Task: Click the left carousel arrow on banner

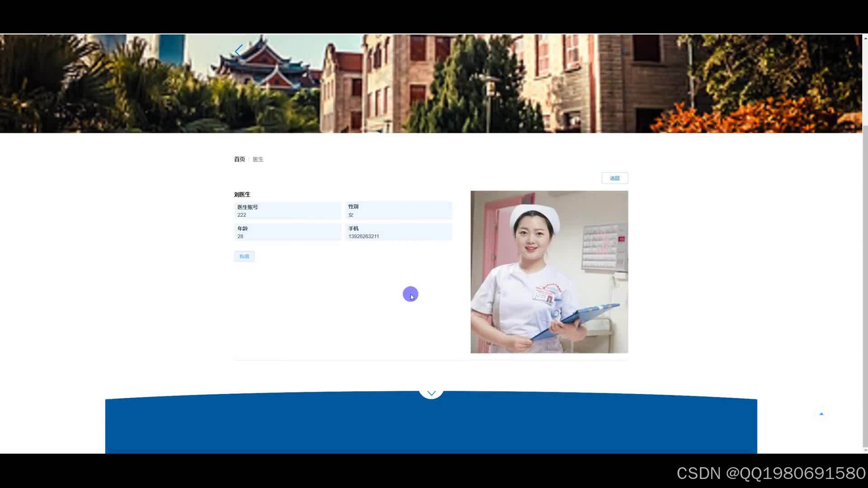Action: pos(239,51)
